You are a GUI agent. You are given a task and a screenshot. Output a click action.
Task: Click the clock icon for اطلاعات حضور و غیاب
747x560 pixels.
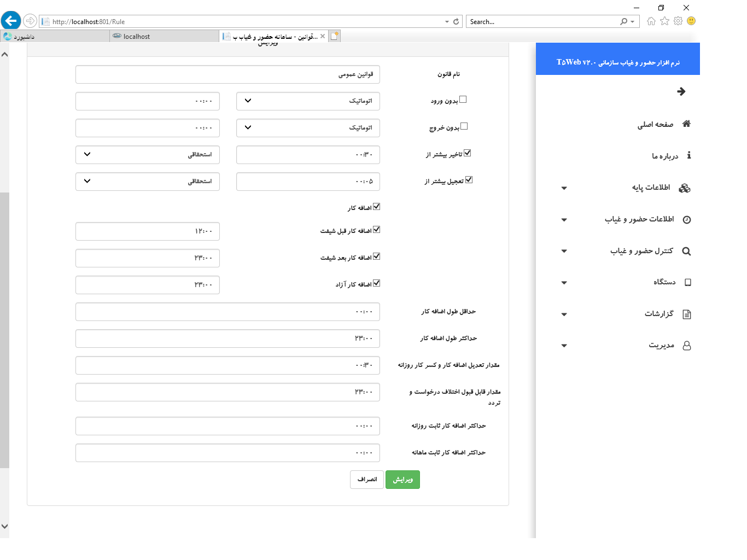(x=687, y=220)
